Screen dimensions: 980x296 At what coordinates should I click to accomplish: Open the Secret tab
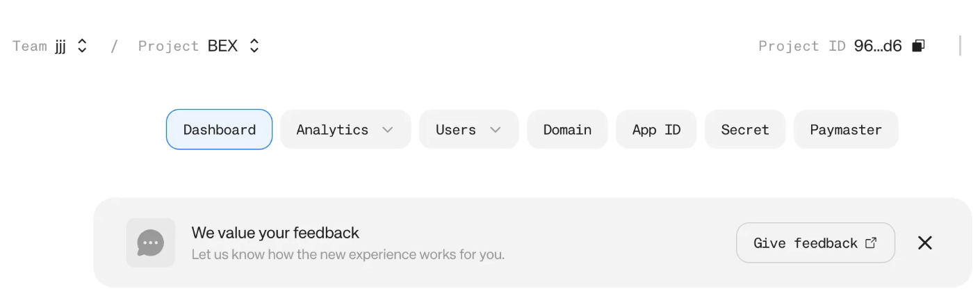745,129
